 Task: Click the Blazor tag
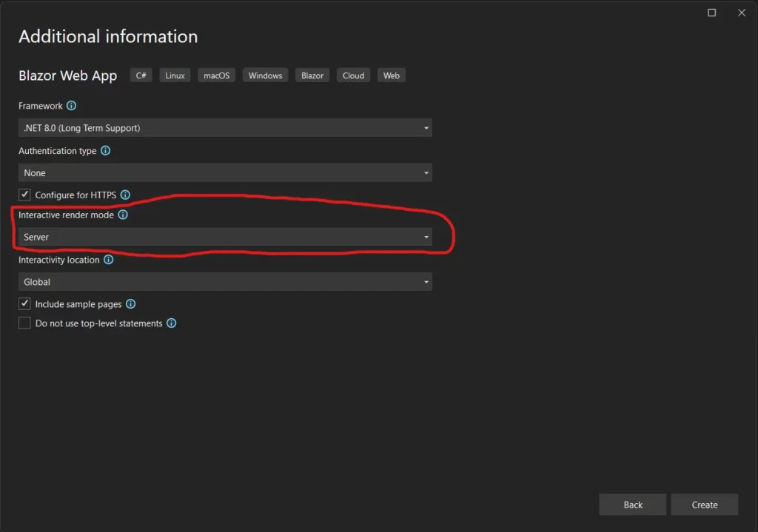coord(312,75)
